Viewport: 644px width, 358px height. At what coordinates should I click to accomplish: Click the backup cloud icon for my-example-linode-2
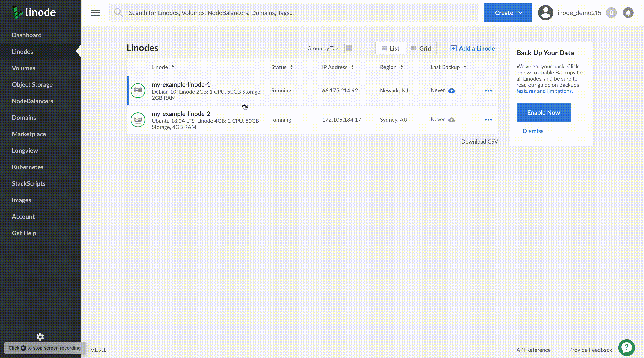[451, 120]
